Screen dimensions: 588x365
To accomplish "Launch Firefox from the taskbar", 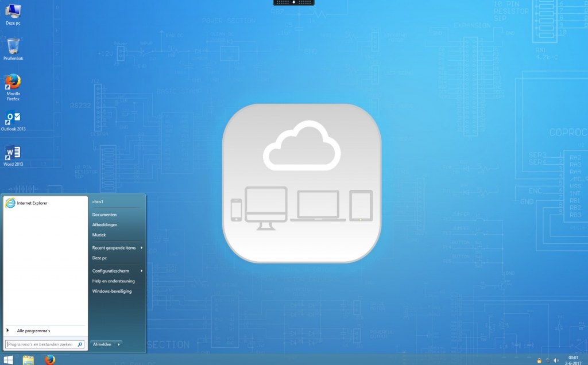I will [50, 360].
